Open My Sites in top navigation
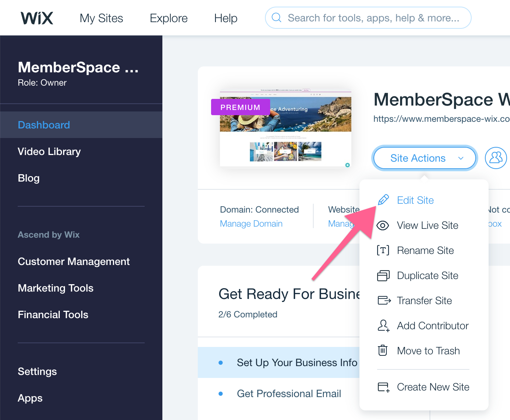510x420 pixels. (101, 18)
